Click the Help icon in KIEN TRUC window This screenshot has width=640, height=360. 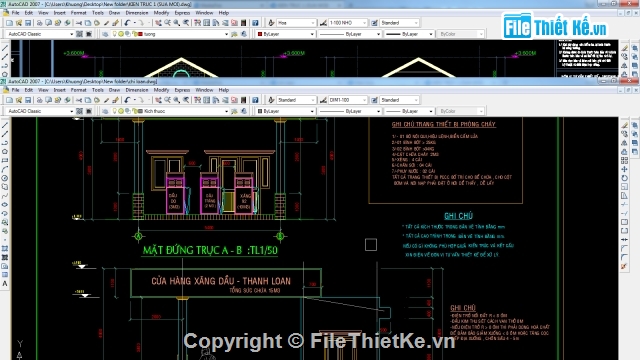point(255,23)
